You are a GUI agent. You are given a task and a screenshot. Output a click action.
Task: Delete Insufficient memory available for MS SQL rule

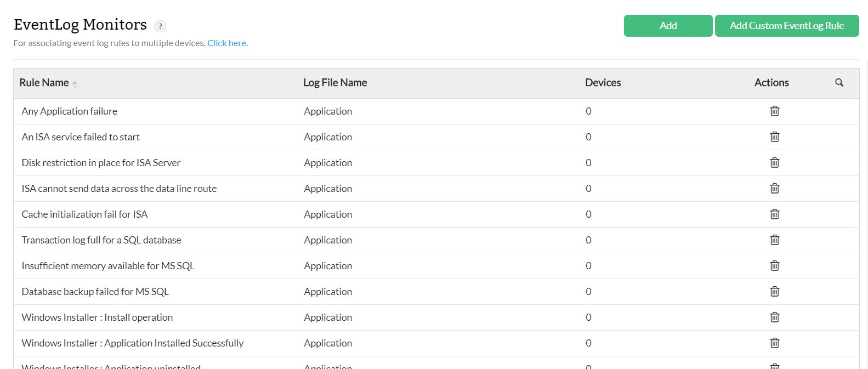click(x=774, y=266)
